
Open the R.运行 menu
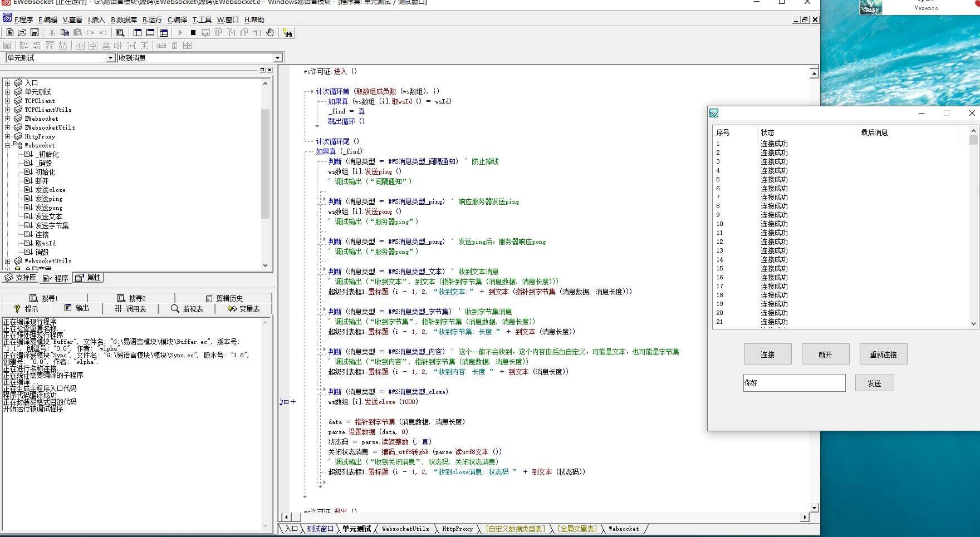point(152,19)
